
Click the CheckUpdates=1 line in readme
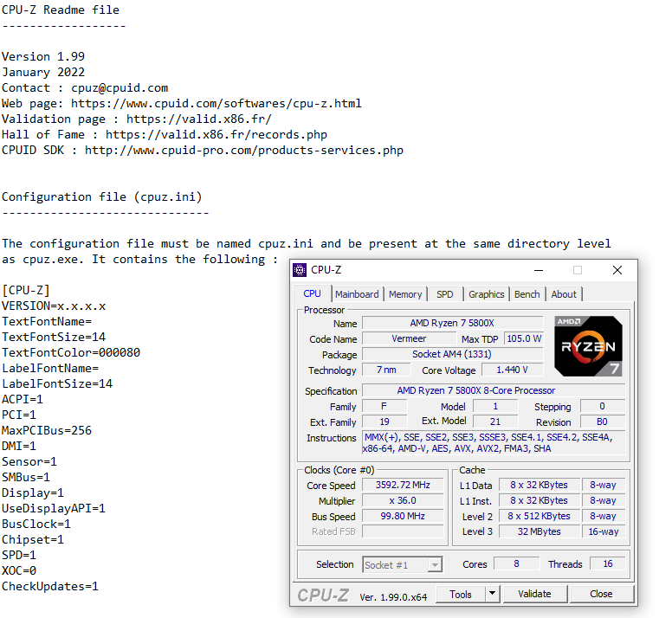tap(50, 586)
